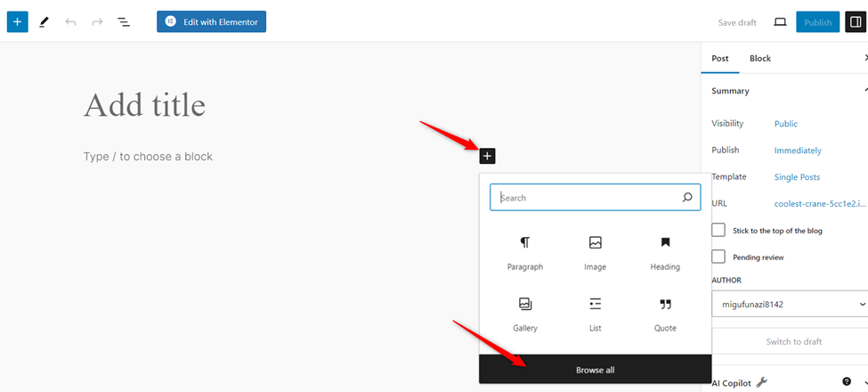This screenshot has height=392, width=868.
Task: Undo the last change
Action: 70,22
